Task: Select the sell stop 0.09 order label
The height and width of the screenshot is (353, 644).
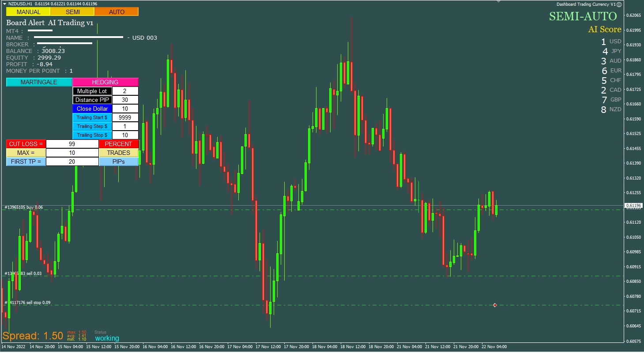Action: (x=27, y=302)
